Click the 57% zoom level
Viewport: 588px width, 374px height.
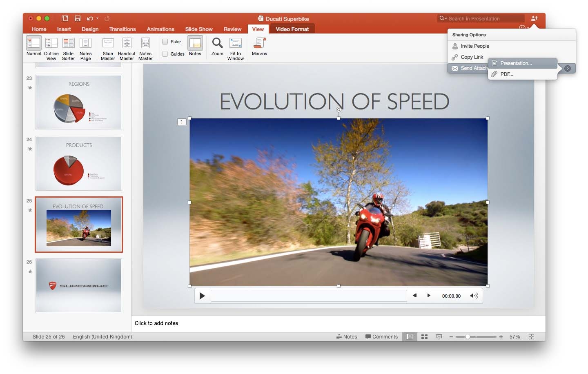514,337
